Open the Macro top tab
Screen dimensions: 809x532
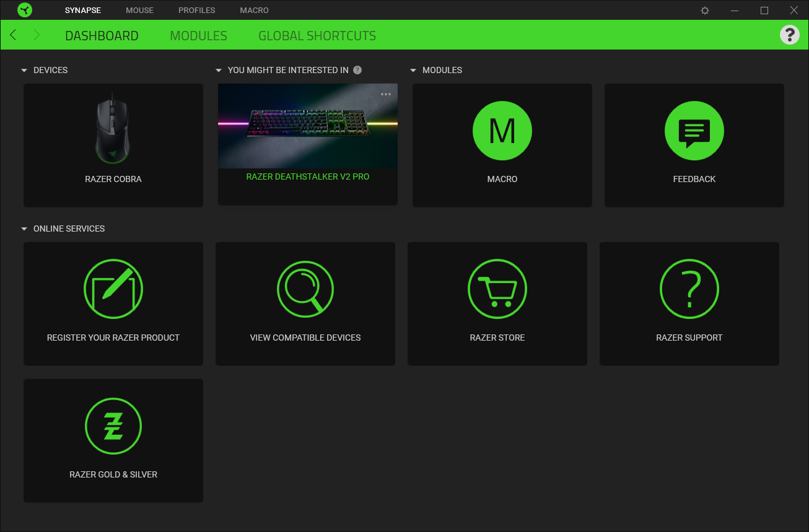coord(255,11)
